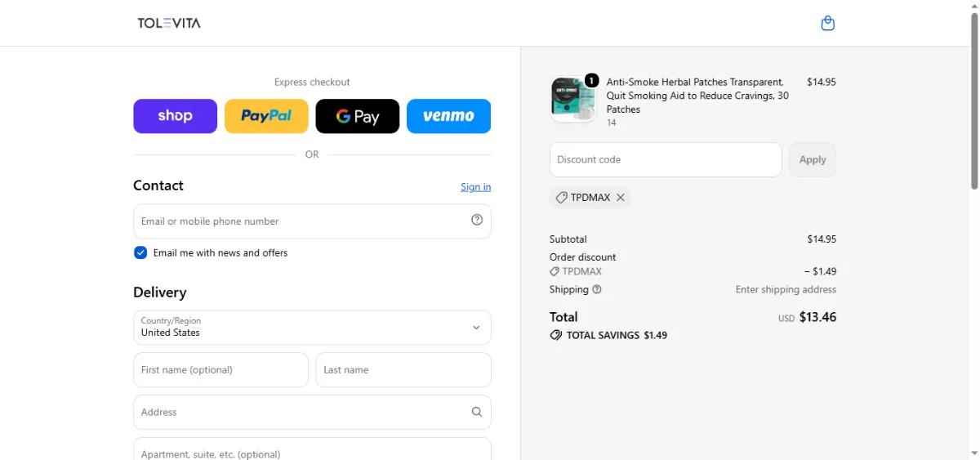Click the scroll-down arrow of the scrollbar

click(973, 453)
